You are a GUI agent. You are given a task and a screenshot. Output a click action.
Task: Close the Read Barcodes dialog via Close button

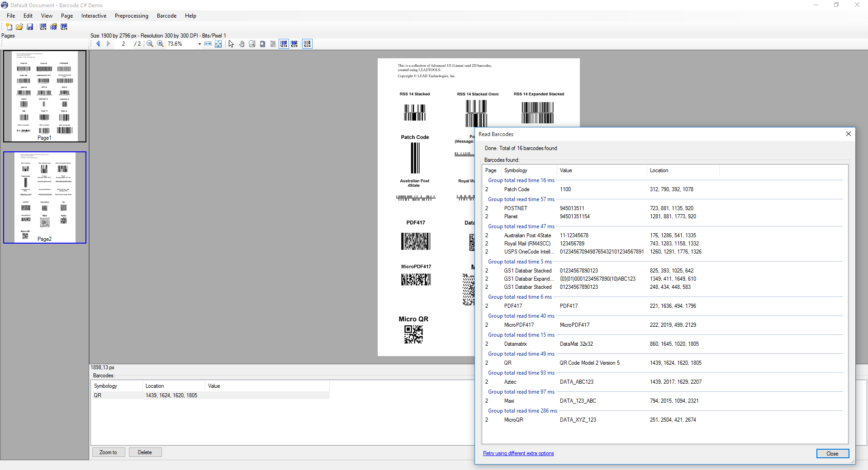(x=832, y=454)
